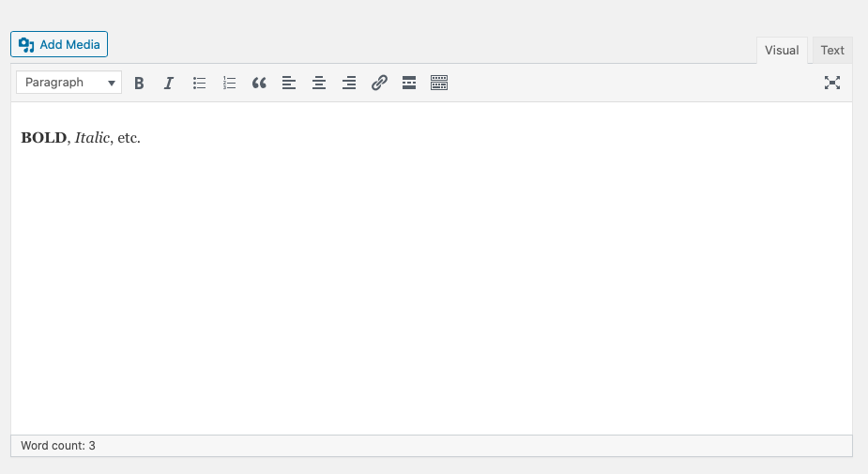This screenshot has width=868, height=474.
Task: Switch to the Text editor tab
Action: (832, 51)
